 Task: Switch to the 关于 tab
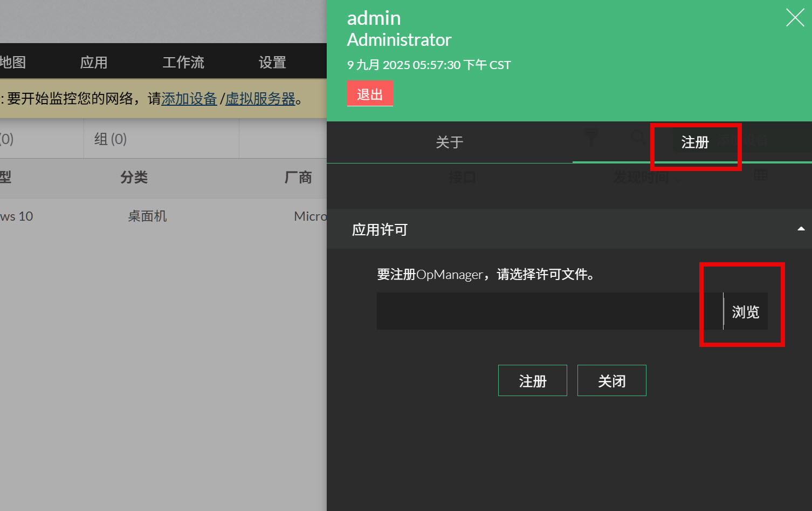[x=449, y=142]
